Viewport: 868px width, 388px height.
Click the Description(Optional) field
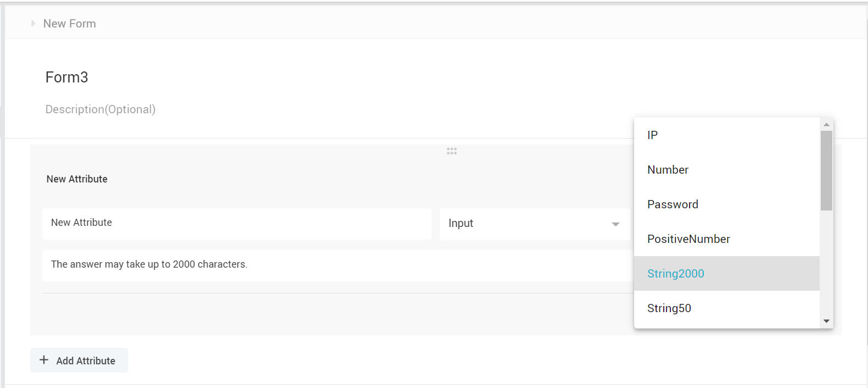[x=220, y=109]
